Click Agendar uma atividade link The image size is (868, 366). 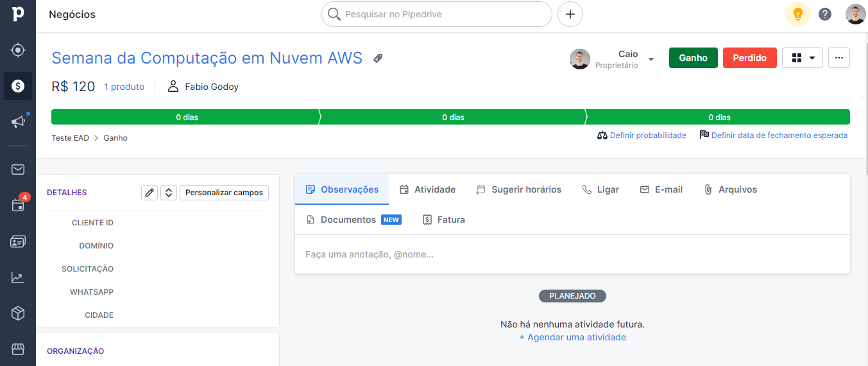tap(573, 337)
